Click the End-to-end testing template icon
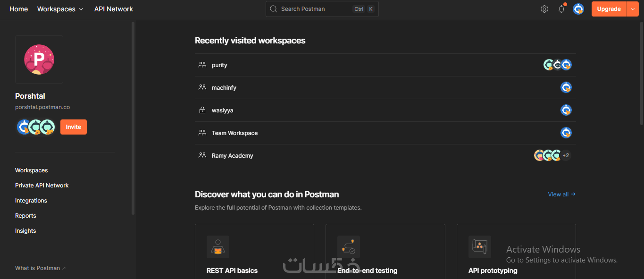Screen dimensions: 644x279 pyautogui.click(x=349, y=247)
